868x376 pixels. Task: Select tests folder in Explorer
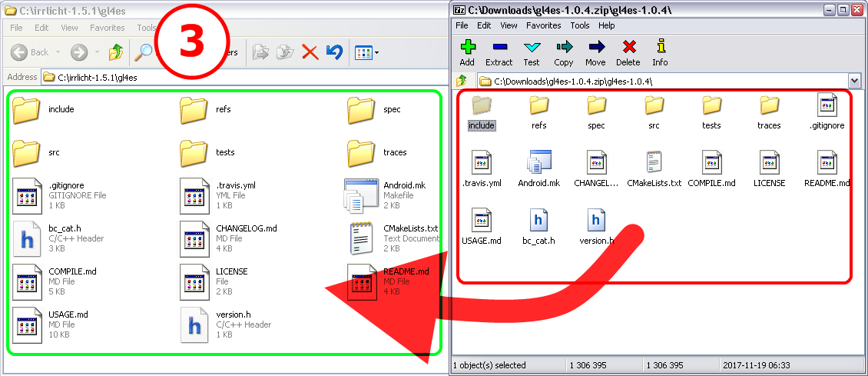(x=207, y=152)
